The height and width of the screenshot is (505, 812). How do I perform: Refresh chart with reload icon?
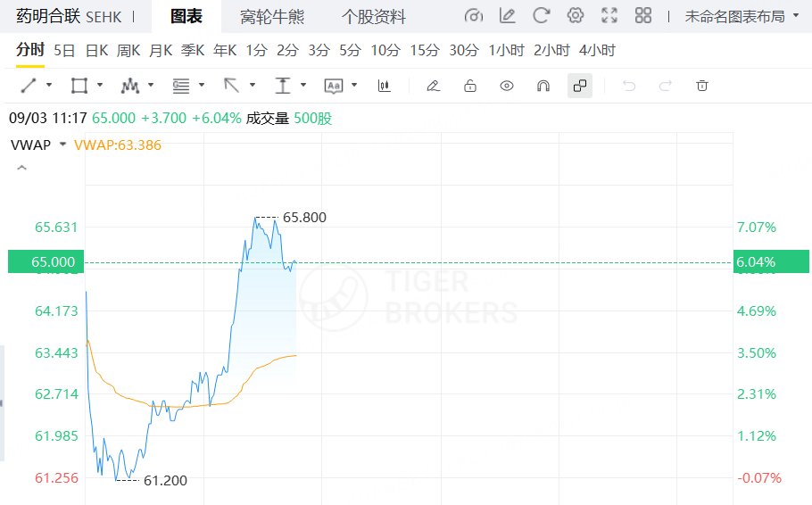pos(541,15)
